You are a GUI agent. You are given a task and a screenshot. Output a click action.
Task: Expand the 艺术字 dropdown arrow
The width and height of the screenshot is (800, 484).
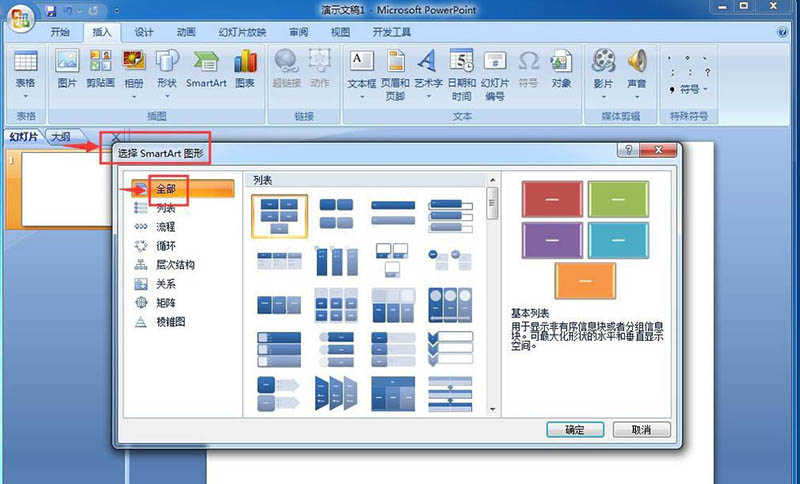[428, 96]
